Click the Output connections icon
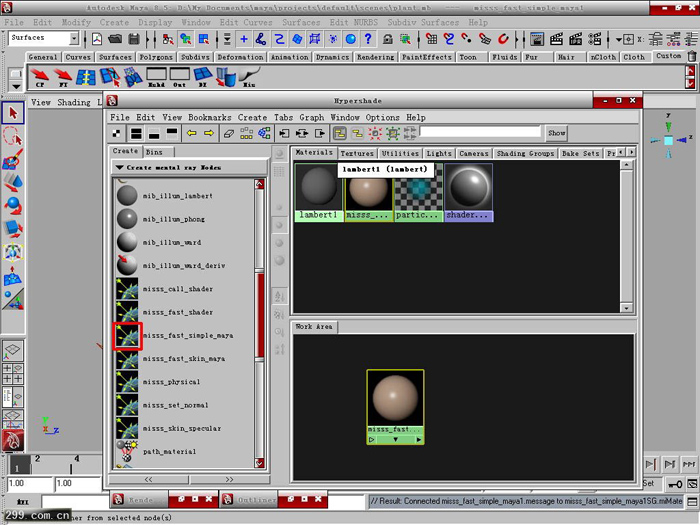Image resolution: width=700 pixels, height=525 pixels. [x=320, y=133]
